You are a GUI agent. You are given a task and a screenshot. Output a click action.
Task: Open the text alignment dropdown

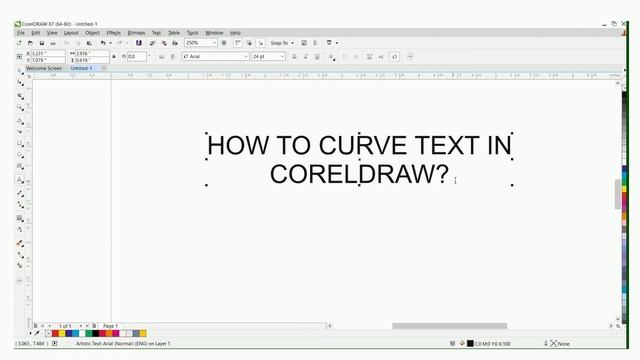[x=331, y=57]
